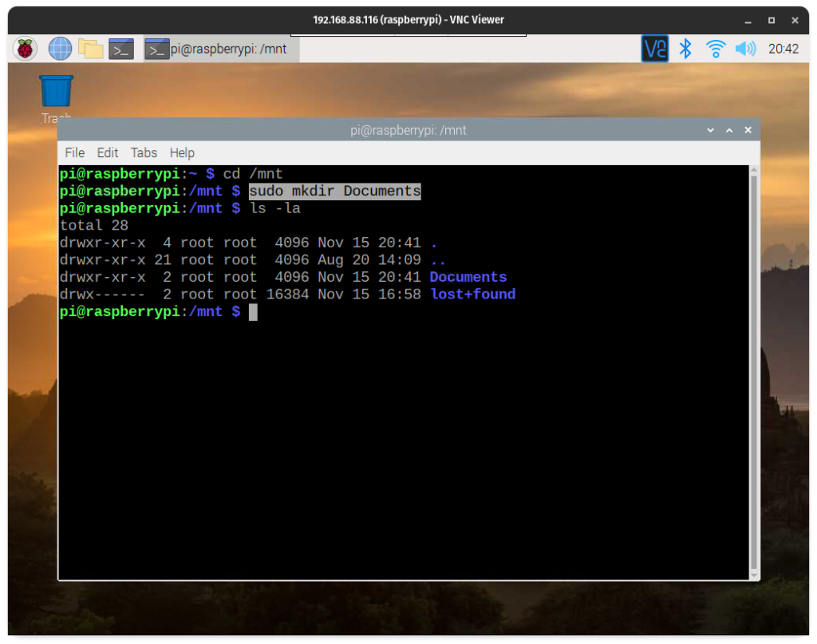Open the Raspberry Pi applications menu

26,49
